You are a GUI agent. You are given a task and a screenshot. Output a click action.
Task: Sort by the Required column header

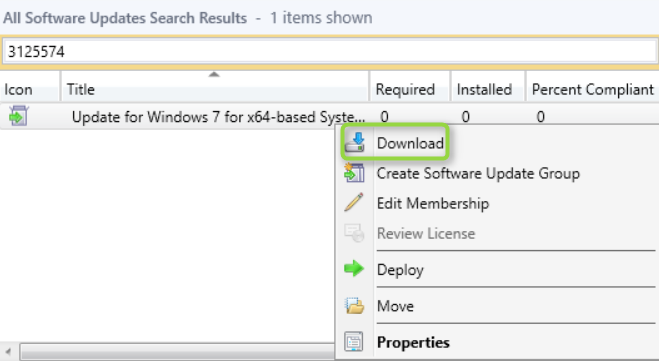(x=410, y=87)
